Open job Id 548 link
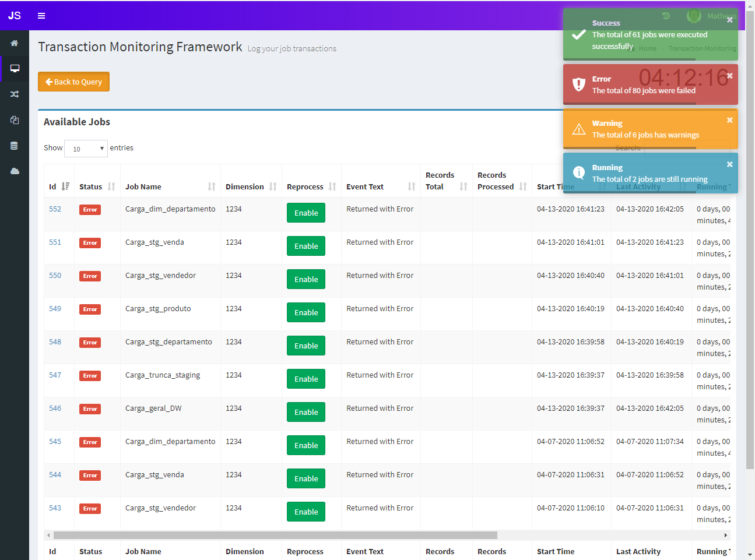755x560 pixels. (55, 341)
